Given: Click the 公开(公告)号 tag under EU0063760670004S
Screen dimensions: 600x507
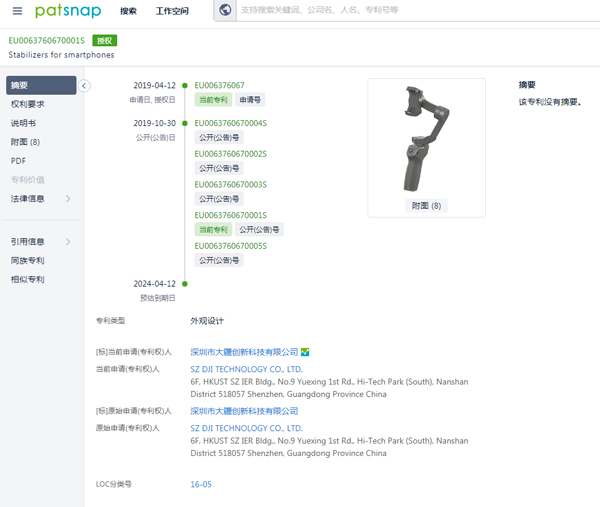Looking at the screenshot, I should tap(219, 137).
